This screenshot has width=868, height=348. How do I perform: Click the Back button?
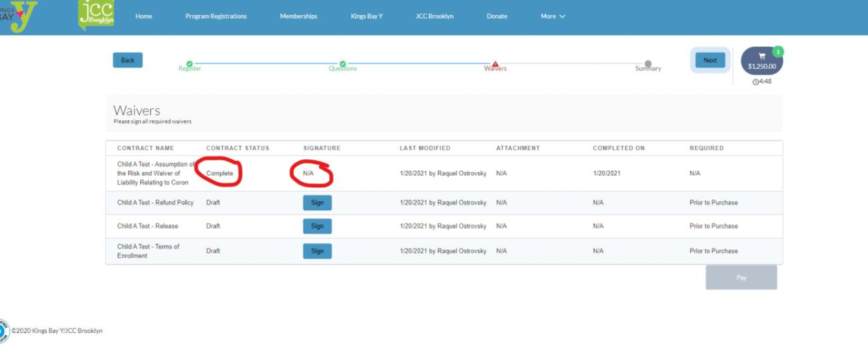tap(128, 60)
